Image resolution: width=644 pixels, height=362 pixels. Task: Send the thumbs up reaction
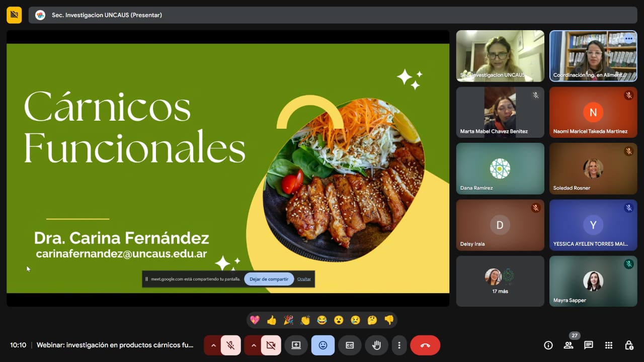click(x=272, y=320)
